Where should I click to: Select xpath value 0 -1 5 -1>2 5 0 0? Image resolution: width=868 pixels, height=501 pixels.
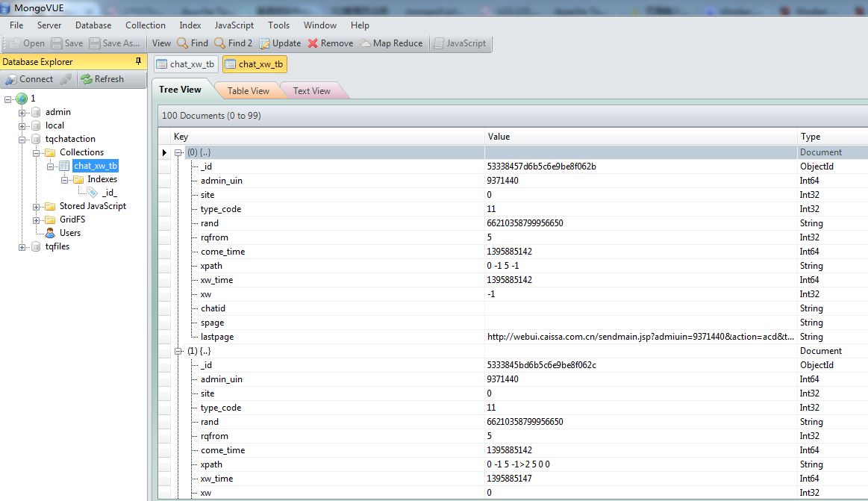(x=518, y=464)
